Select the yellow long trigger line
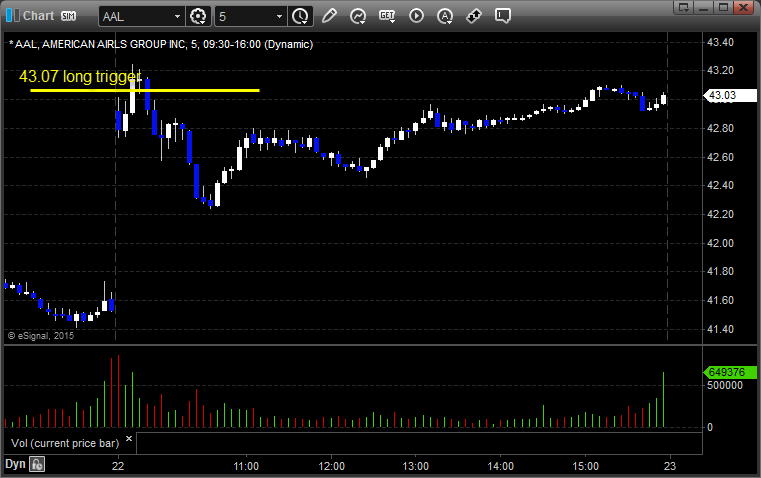The height and width of the screenshot is (478, 761). point(145,90)
